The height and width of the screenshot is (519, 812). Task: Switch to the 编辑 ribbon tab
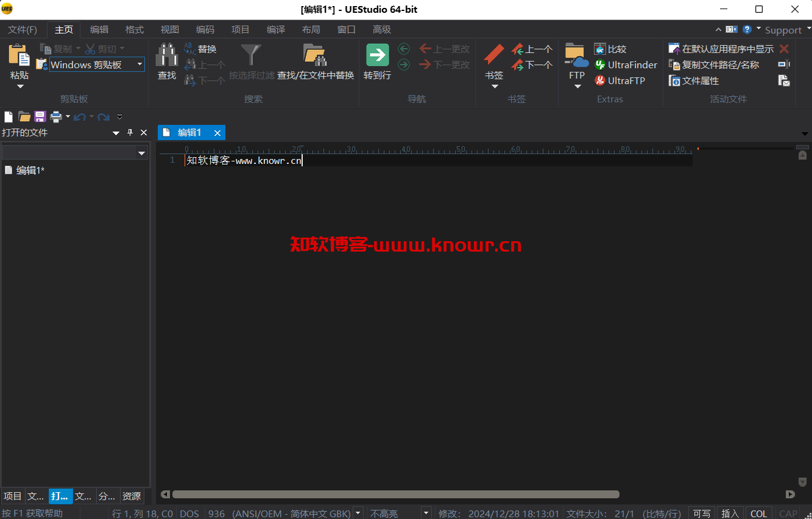coord(99,30)
